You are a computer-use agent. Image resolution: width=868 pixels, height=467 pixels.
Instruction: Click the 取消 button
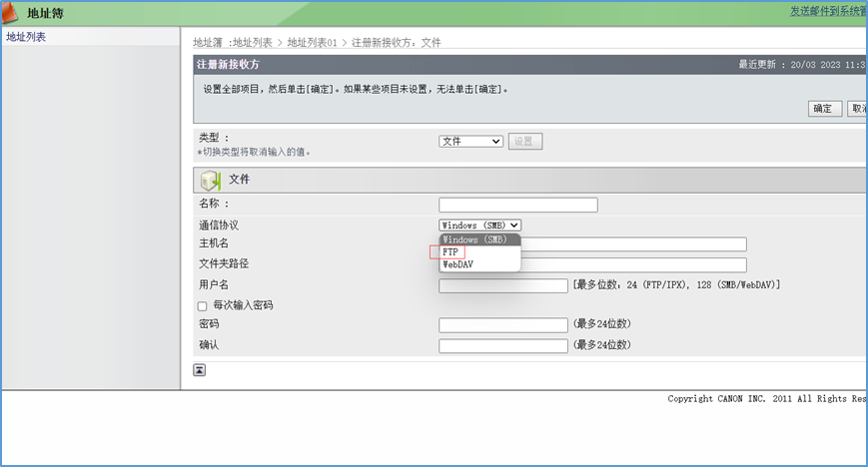tap(857, 109)
